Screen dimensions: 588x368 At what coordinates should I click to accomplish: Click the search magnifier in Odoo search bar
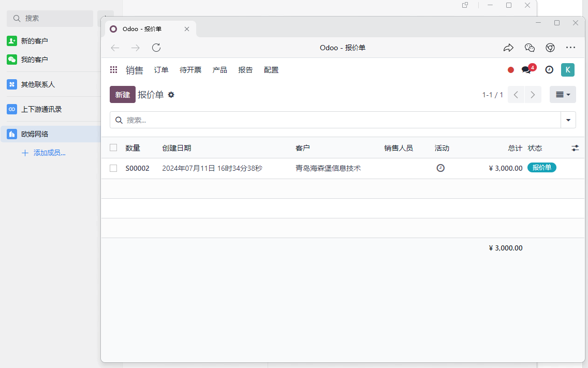tap(119, 120)
